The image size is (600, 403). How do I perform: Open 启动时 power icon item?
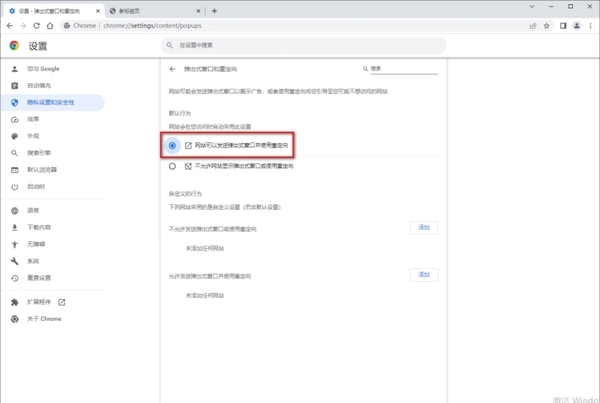coord(53,186)
